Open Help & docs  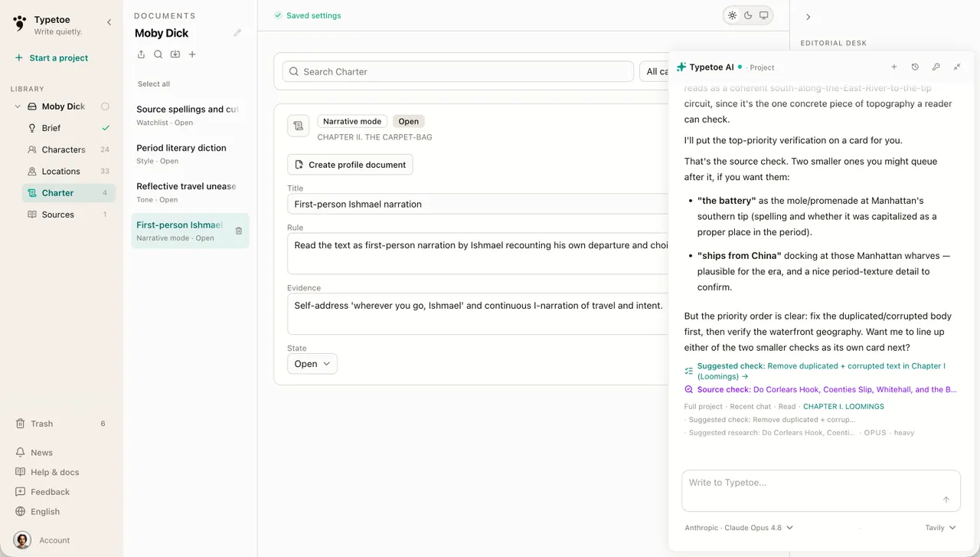click(x=47, y=472)
